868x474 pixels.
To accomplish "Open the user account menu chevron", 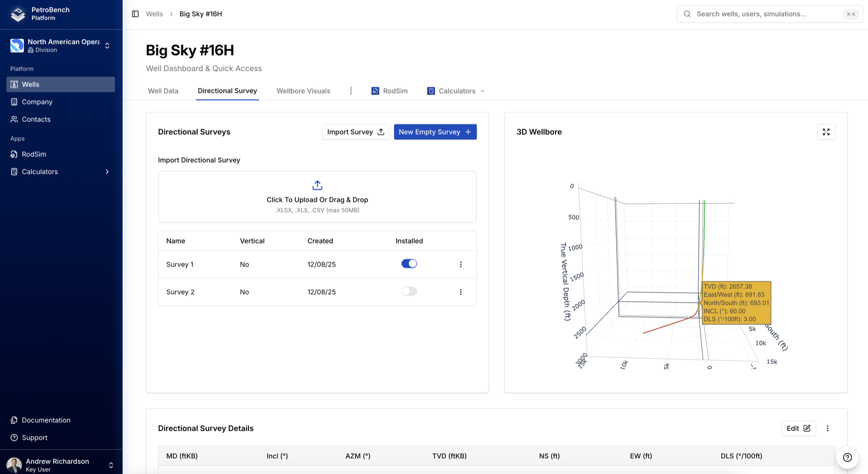I will (x=111, y=465).
